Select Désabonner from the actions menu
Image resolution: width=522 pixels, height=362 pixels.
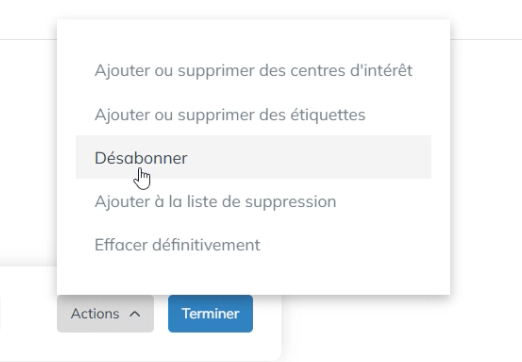tap(253, 157)
